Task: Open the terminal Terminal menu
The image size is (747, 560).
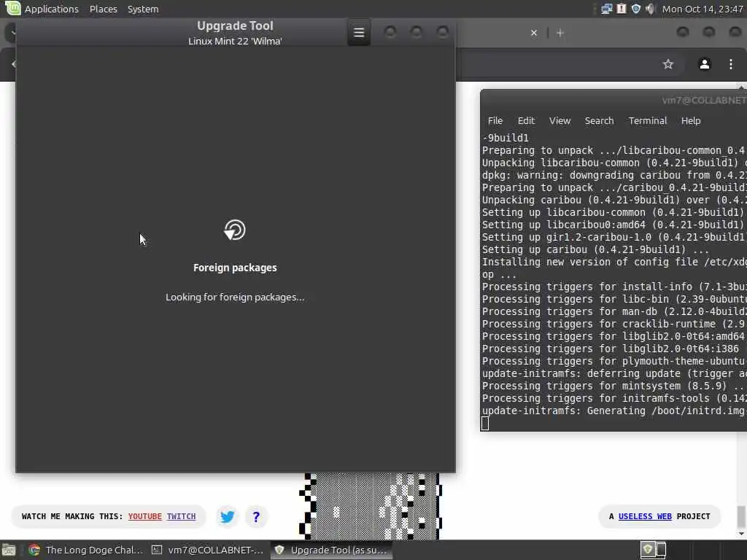Action: pyautogui.click(x=648, y=120)
